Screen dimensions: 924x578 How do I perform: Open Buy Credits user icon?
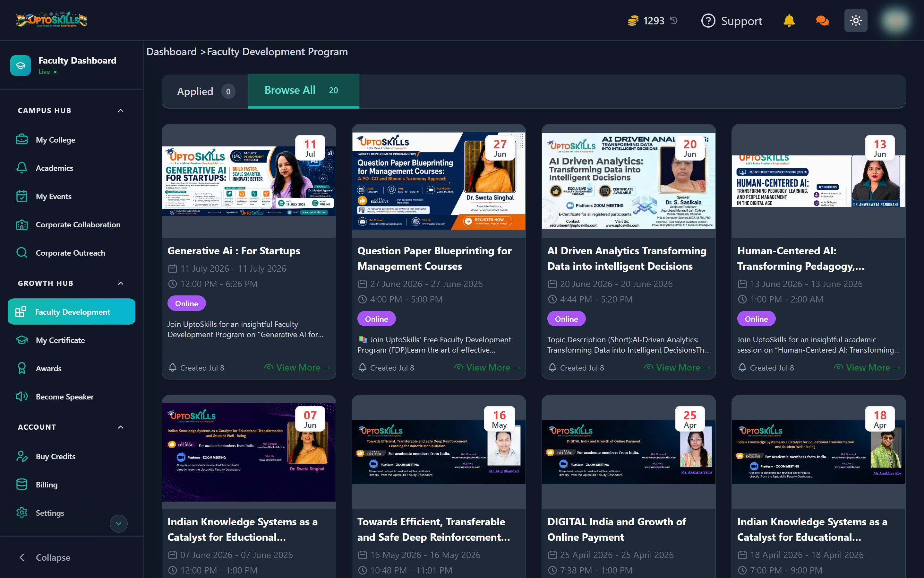pos(22,456)
